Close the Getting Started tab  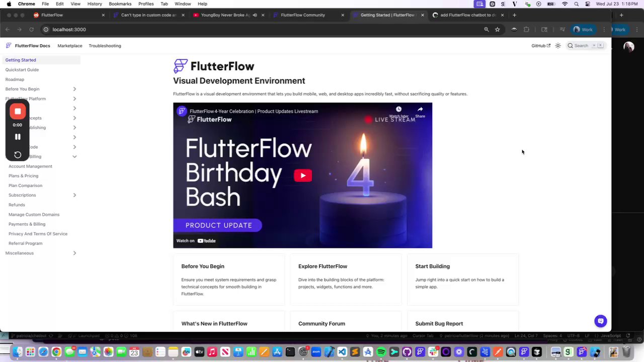422,15
